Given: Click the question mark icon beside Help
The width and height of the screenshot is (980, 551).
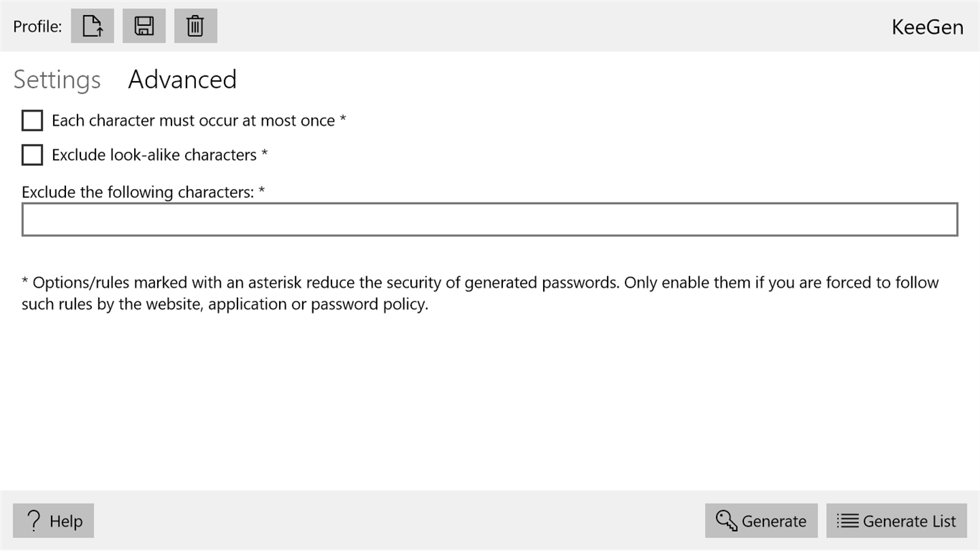Looking at the screenshot, I should pos(34,521).
